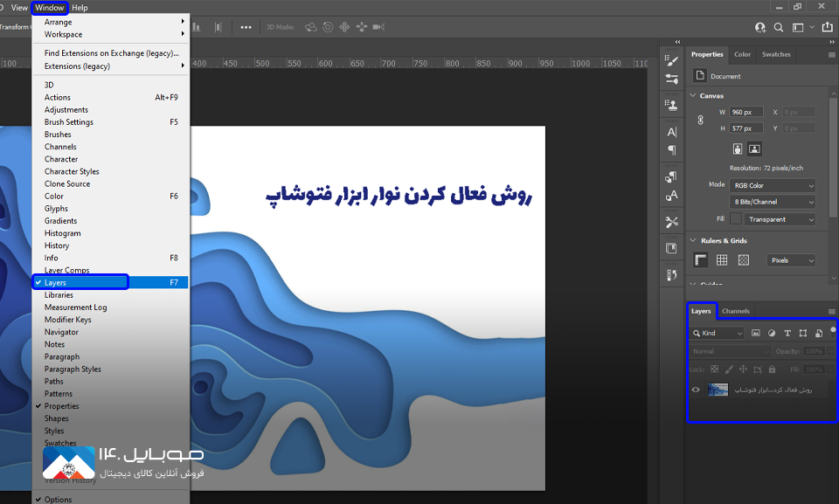Viewport: 839px width, 504px height.
Task: Select the layer thumbnail in Layers panel
Action: click(x=718, y=390)
